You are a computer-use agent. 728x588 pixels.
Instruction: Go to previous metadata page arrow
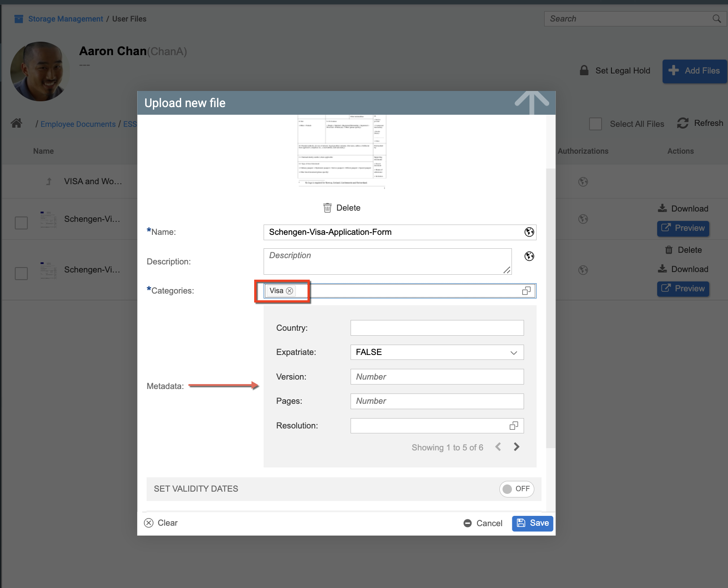[x=498, y=447]
